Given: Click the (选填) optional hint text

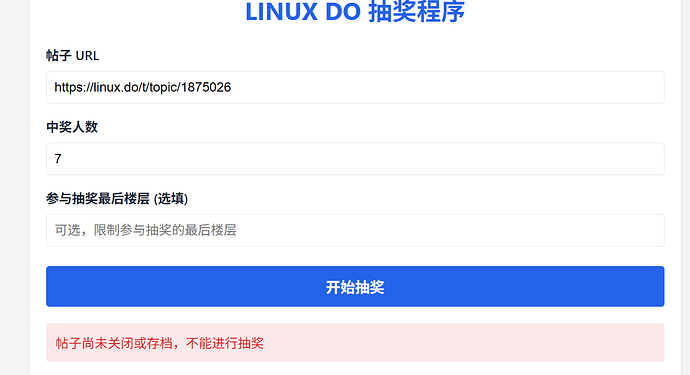Looking at the screenshot, I should 171,199.
